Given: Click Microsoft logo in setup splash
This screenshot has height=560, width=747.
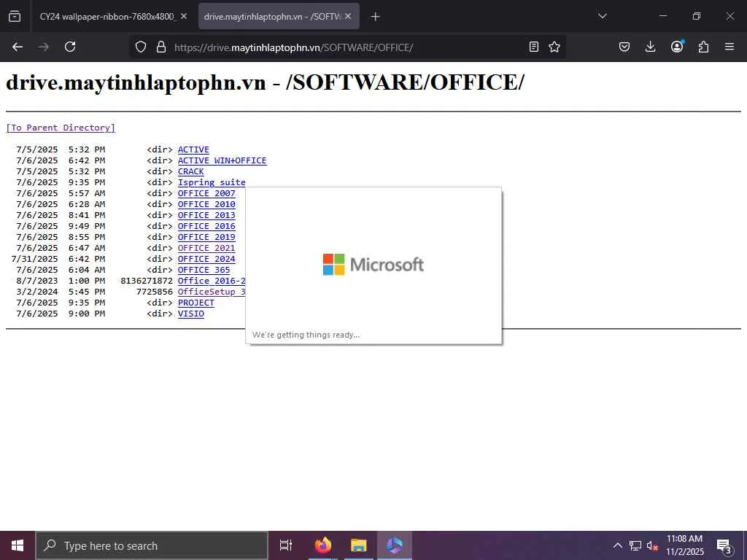Looking at the screenshot, I should tap(373, 264).
